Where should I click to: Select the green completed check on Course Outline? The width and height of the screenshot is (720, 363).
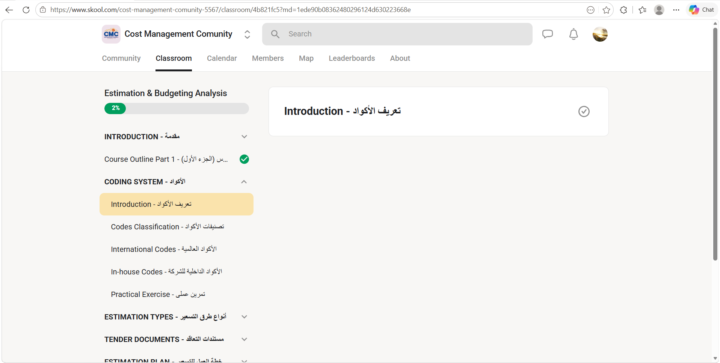[244, 159]
